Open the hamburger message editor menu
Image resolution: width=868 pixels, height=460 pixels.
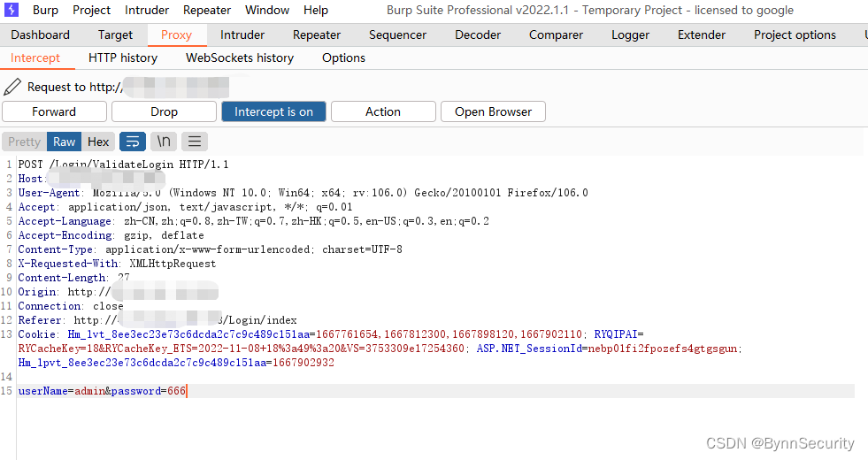195,142
